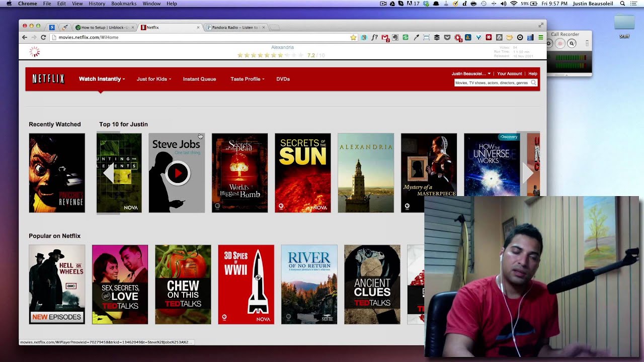Open the Buffer stacked layers extension icon
The image size is (644, 362).
click(x=437, y=37)
